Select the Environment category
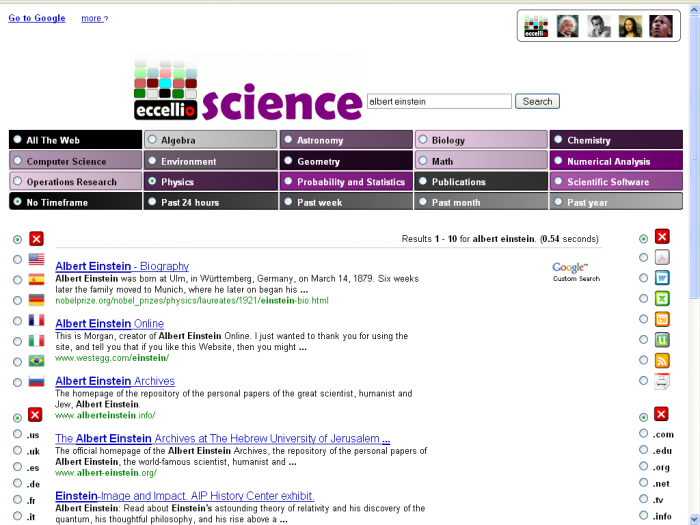The height and width of the screenshot is (525, 700). pyautogui.click(x=210, y=161)
